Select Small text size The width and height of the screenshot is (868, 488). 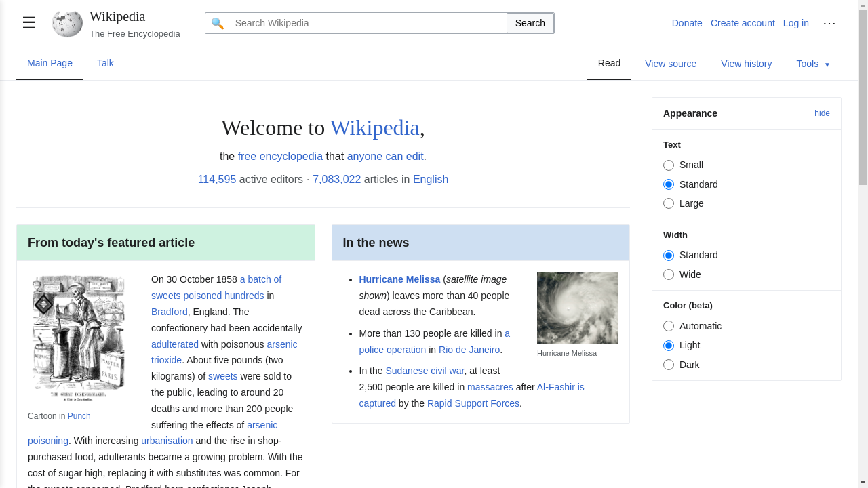pyautogui.click(x=669, y=165)
